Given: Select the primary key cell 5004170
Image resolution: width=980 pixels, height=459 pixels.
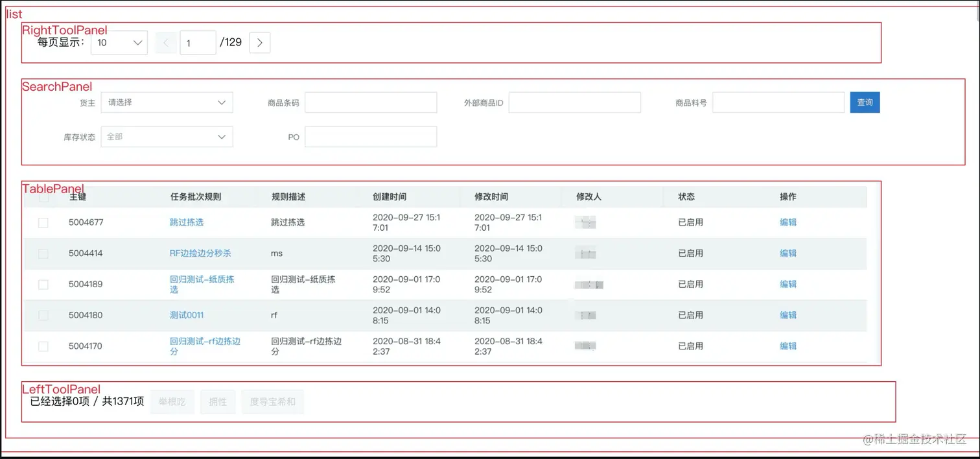Looking at the screenshot, I should 86,346.
